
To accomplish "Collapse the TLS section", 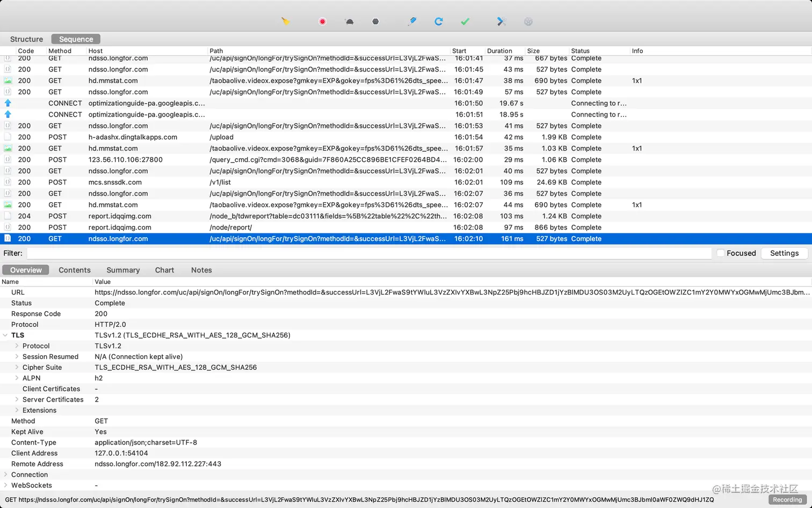I will pyautogui.click(x=5, y=335).
